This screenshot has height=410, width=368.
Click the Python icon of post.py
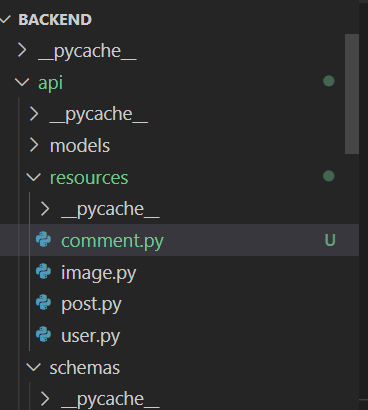(44, 303)
